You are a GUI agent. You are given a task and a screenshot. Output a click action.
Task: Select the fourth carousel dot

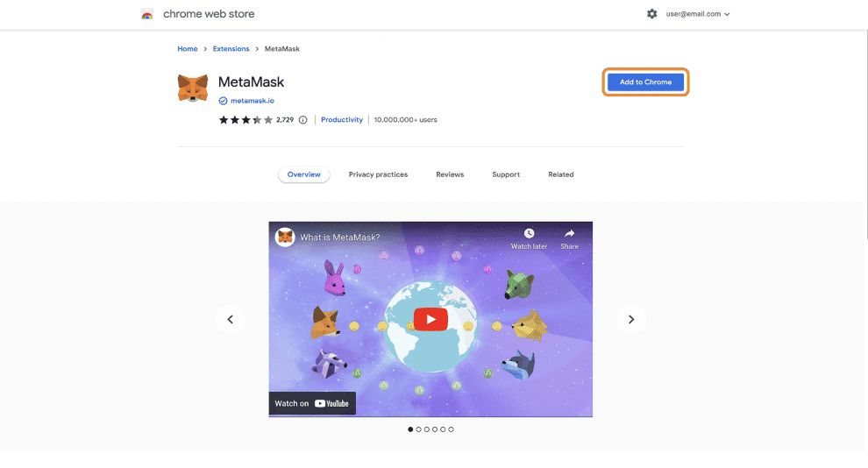435,429
